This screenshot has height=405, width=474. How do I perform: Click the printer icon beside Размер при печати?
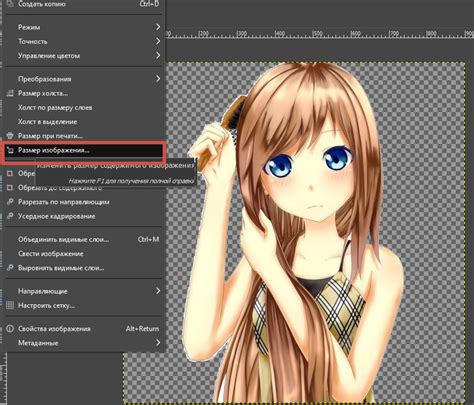(x=10, y=136)
